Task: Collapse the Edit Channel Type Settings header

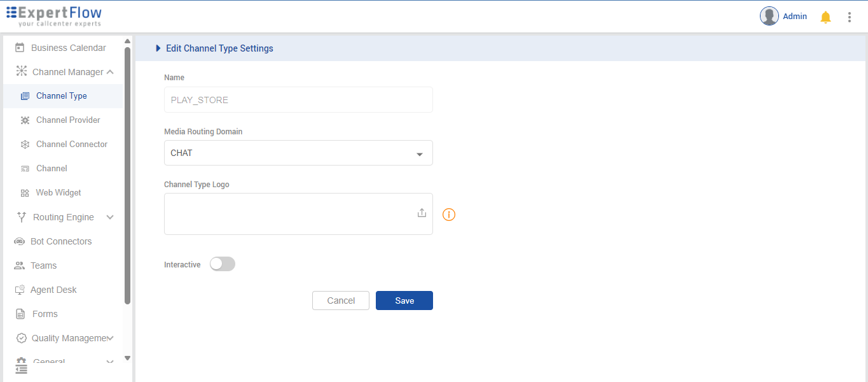Action: click(158, 48)
